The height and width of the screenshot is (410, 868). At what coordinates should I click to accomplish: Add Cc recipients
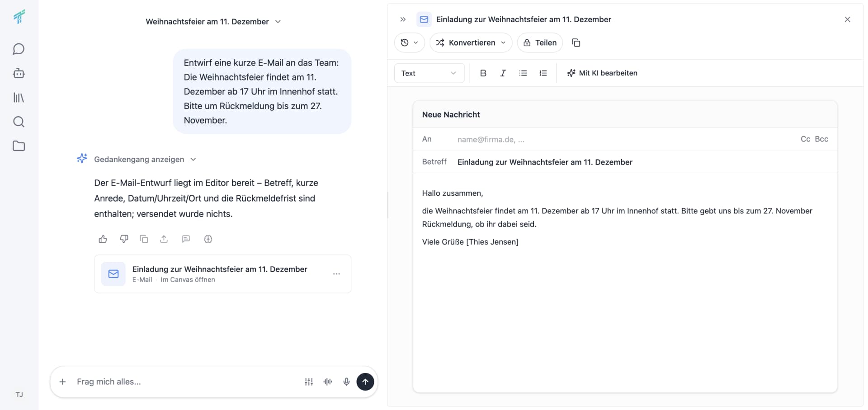[805, 139]
